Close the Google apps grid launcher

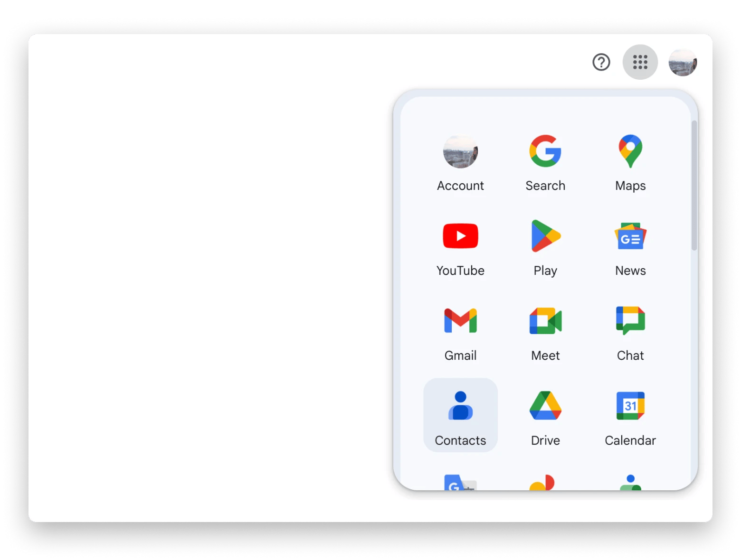(x=640, y=62)
